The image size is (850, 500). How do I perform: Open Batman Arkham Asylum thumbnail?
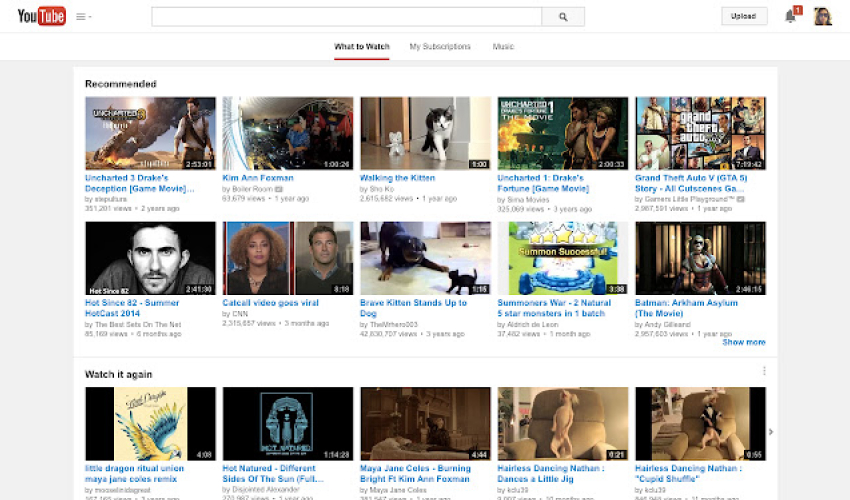[x=700, y=258]
